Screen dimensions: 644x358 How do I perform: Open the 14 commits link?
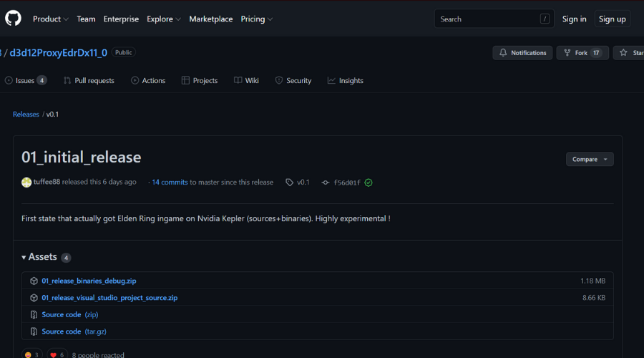point(170,182)
